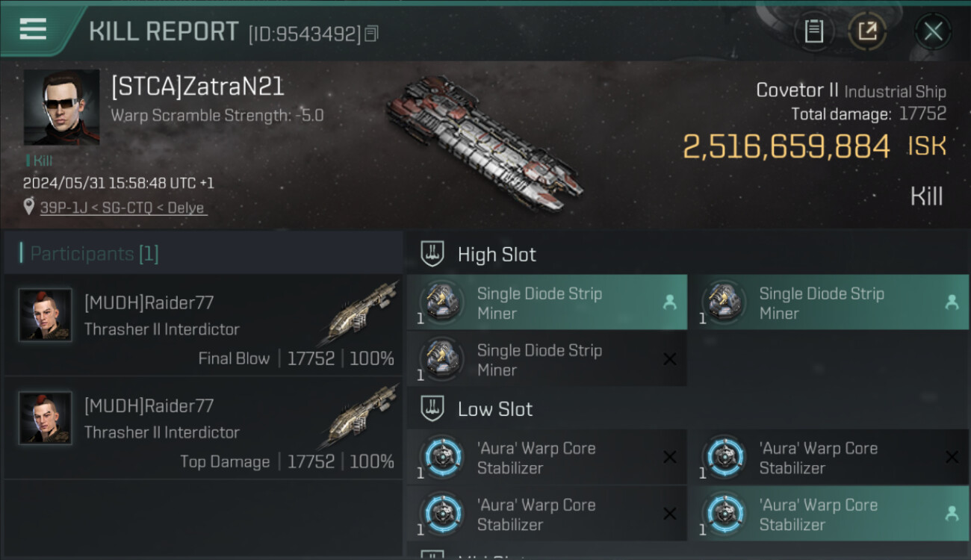Close the kill report window
971x560 pixels.
[x=933, y=31]
